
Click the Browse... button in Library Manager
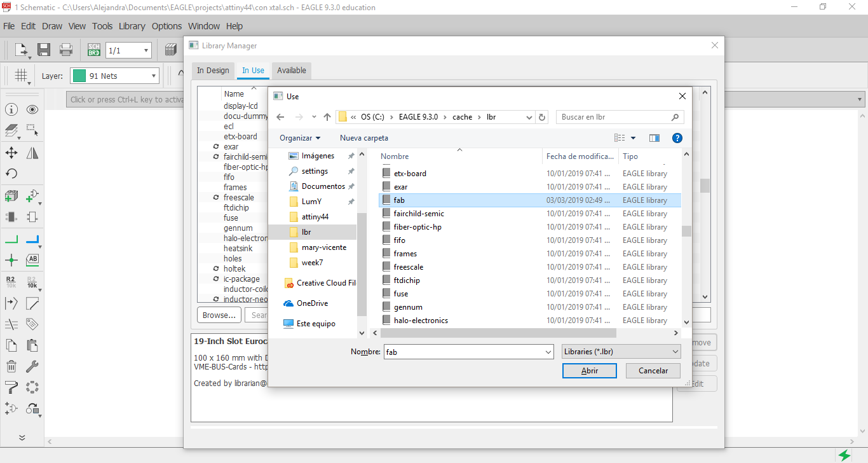tap(219, 315)
